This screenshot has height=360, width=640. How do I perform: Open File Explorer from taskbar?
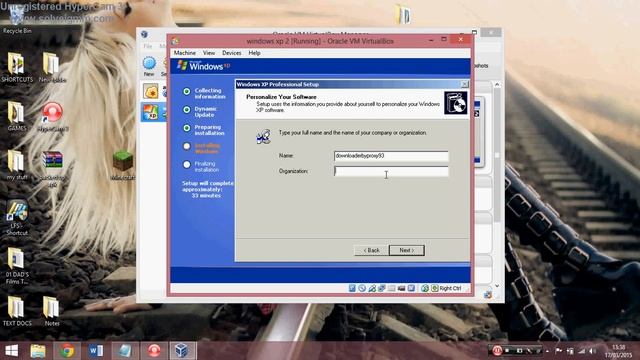pos(38,351)
